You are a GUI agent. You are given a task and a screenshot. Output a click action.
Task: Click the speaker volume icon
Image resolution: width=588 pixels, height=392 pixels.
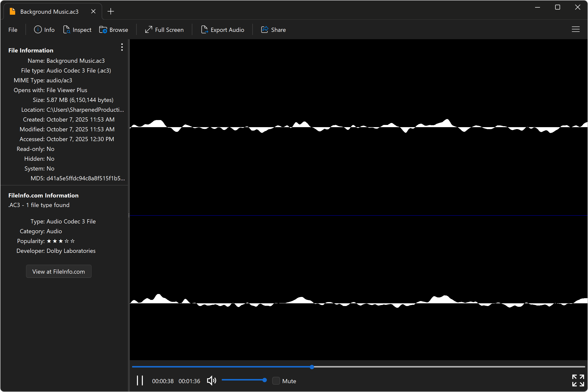coord(211,381)
